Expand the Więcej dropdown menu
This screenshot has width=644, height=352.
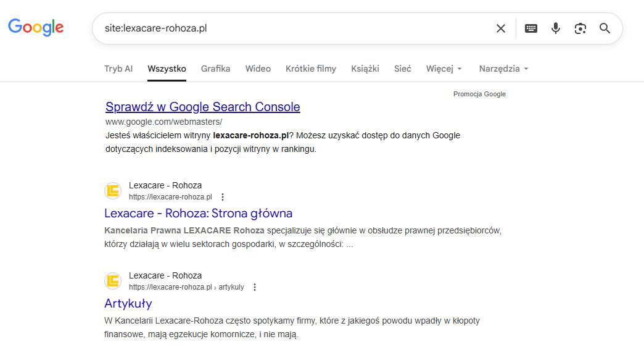(x=444, y=69)
